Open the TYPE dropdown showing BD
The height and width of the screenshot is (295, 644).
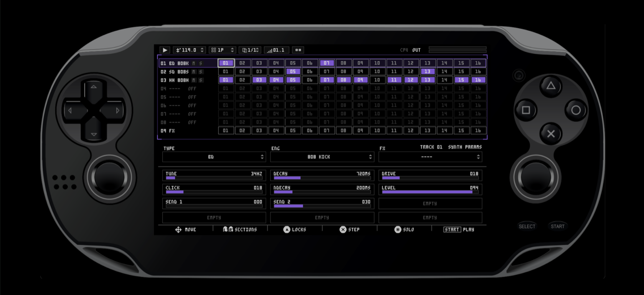tap(214, 157)
